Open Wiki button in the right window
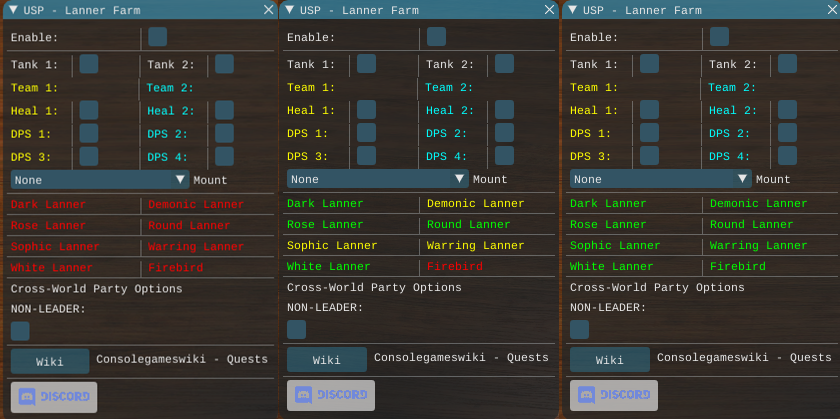This screenshot has height=419, width=840. tap(609, 360)
